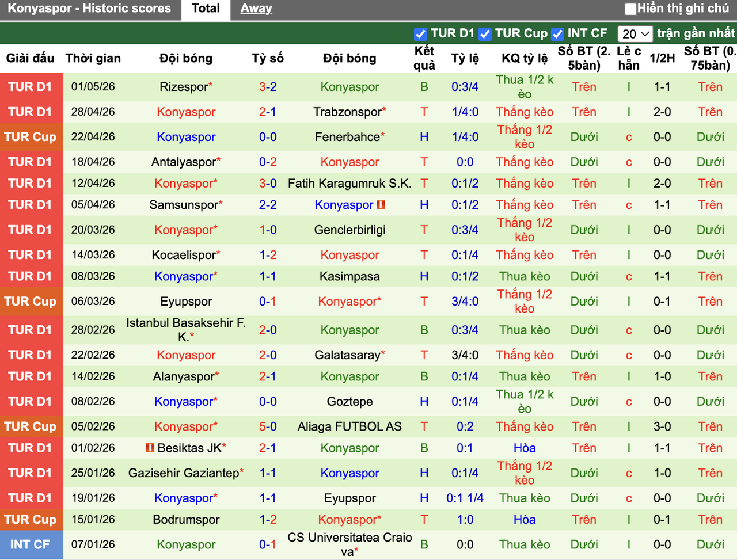The height and width of the screenshot is (560, 737).
Task: Open Trabzonspor team link on 28/04/26
Action: click(347, 112)
